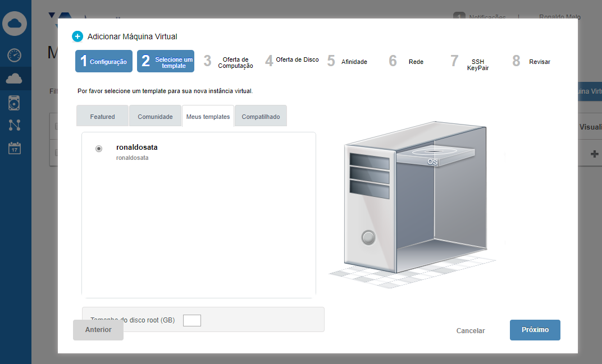Open the storage disk sidebar icon
The image size is (602, 364).
(15, 103)
